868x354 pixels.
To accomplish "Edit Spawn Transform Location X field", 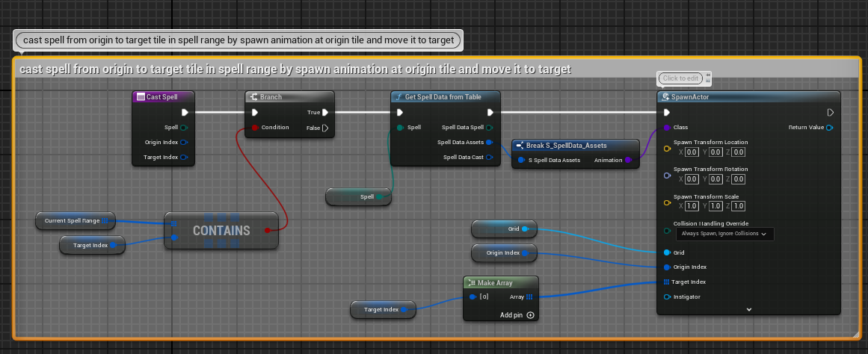I will (692, 152).
